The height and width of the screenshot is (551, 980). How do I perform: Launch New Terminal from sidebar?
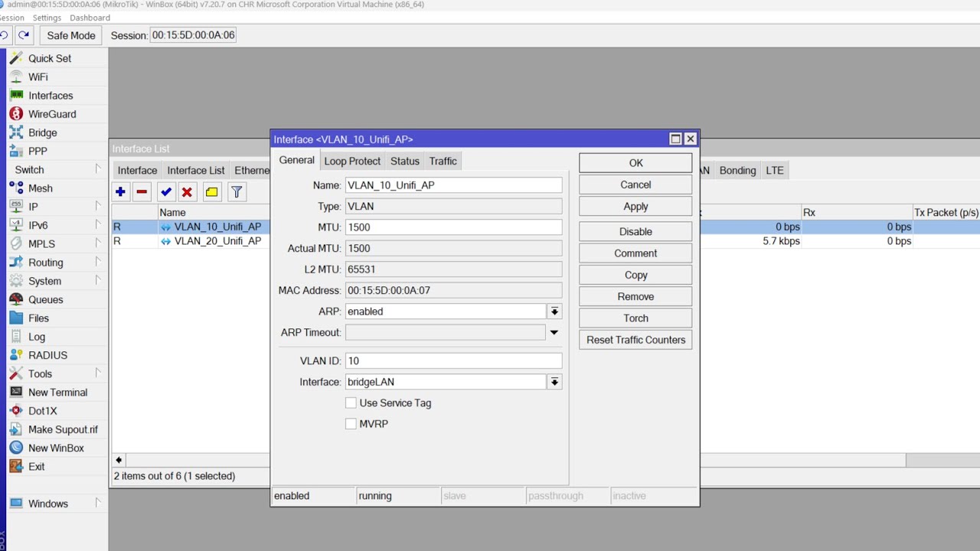click(x=57, y=393)
